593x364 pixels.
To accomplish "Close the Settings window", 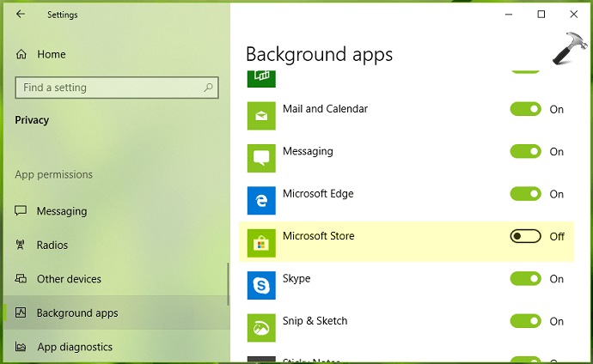I will point(574,15).
